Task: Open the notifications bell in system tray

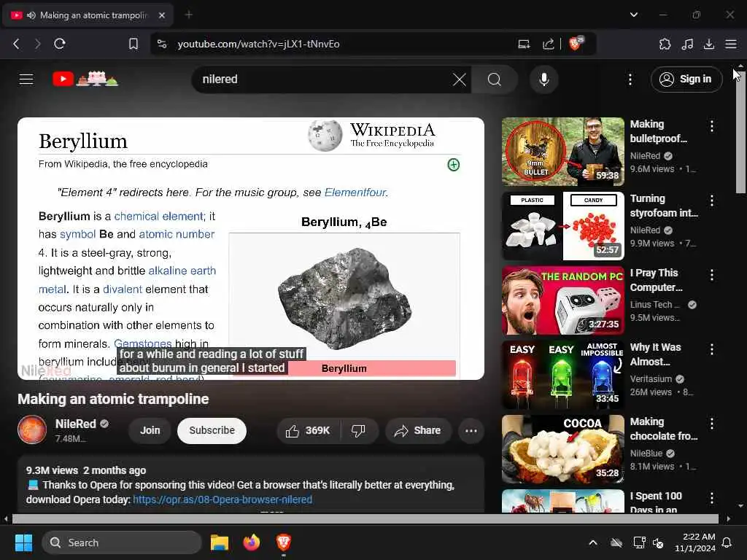Action: (x=727, y=542)
